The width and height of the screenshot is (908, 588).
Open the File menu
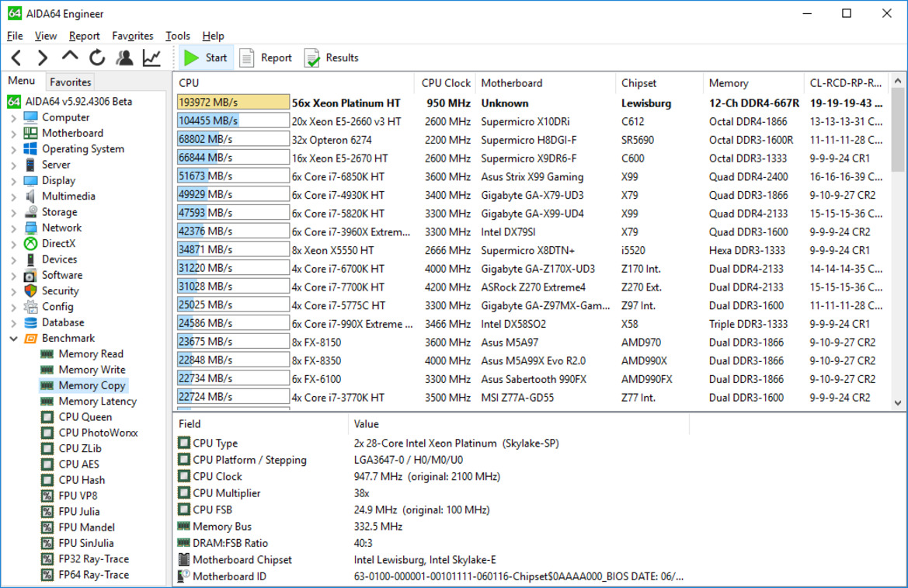coord(15,36)
